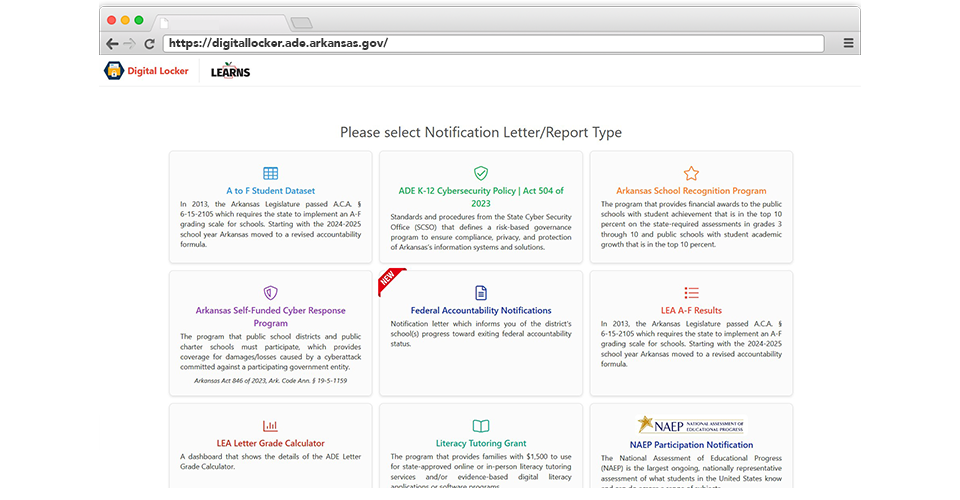This screenshot has height=500, width=960.
Task: Open a new browser tab
Action: tap(301, 22)
